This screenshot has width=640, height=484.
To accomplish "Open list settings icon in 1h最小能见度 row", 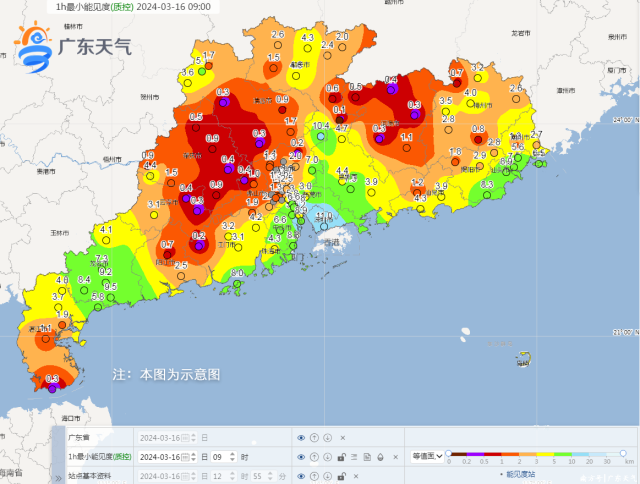I will pos(354,457).
